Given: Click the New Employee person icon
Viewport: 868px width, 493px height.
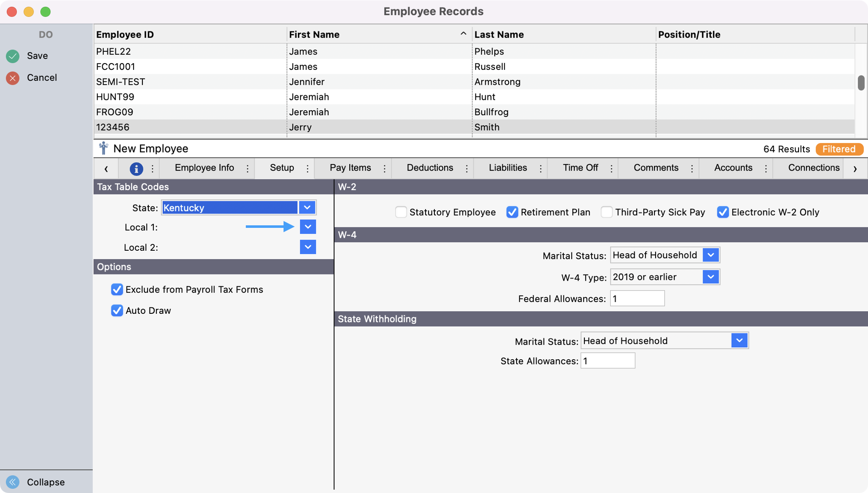Looking at the screenshot, I should 103,149.
